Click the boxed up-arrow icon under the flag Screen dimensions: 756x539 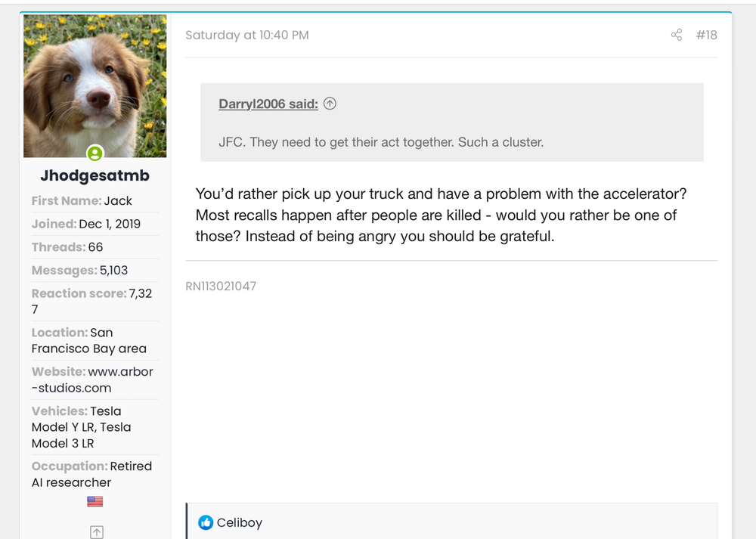[x=96, y=532]
